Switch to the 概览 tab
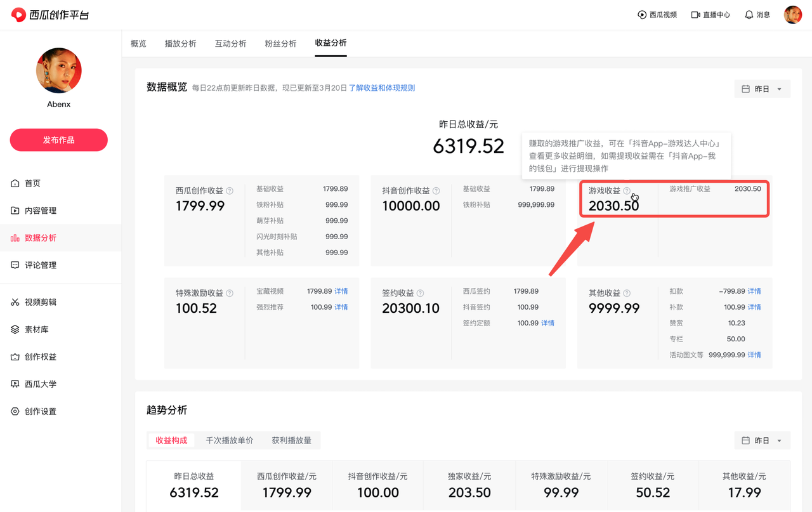 click(138, 44)
